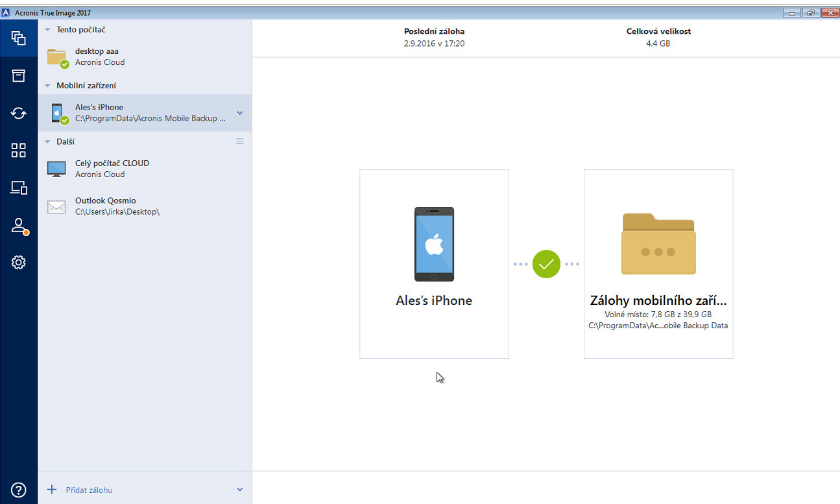Viewport: 840px width, 504px height.
Task: Collapse the Další section
Action: click(47, 141)
